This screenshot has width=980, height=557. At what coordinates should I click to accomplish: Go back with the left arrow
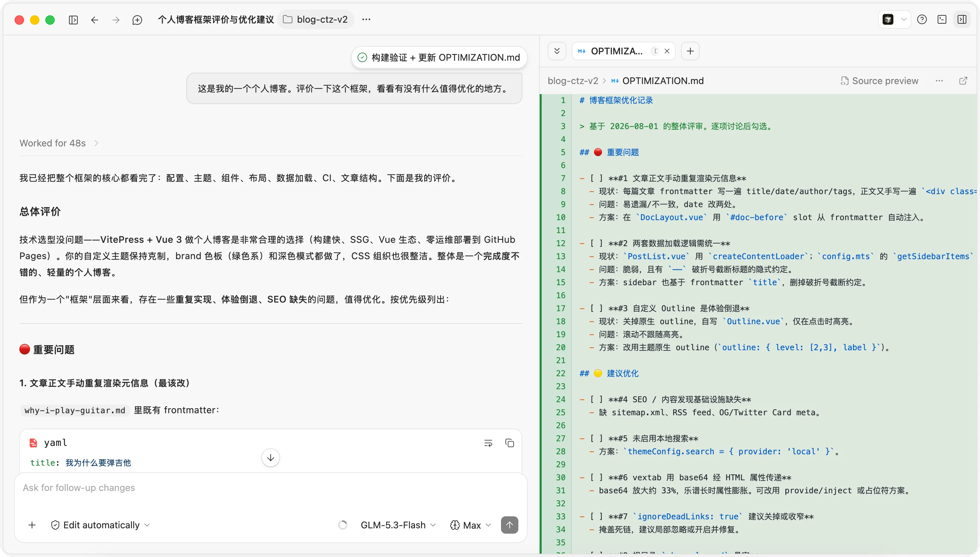(x=94, y=19)
